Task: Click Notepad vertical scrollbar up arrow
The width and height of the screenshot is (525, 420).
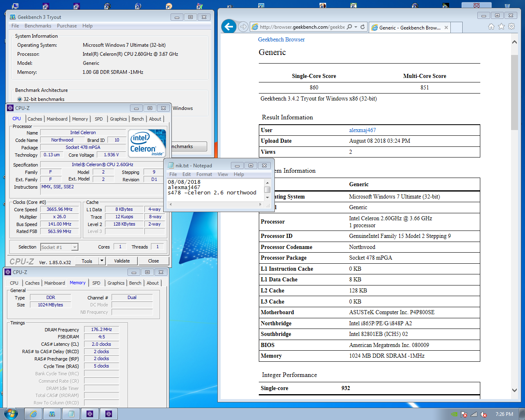Action: tap(267, 183)
